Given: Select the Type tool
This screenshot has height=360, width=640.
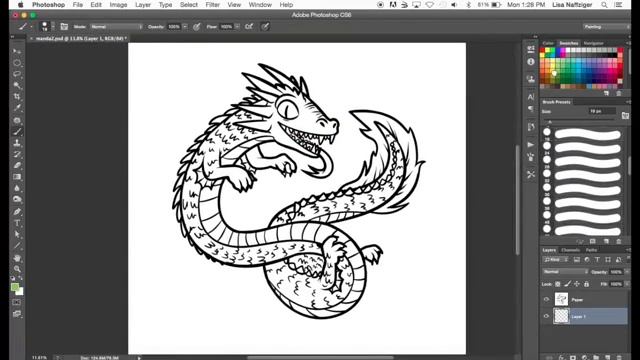Looking at the screenshot, I should pos(17,223).
